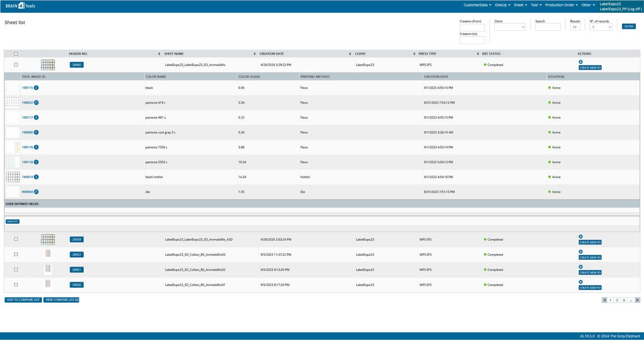The width and height of the screenshot is (644, 340).
Task: Go to page 2 in pagination
Action: tap(617, 300)
